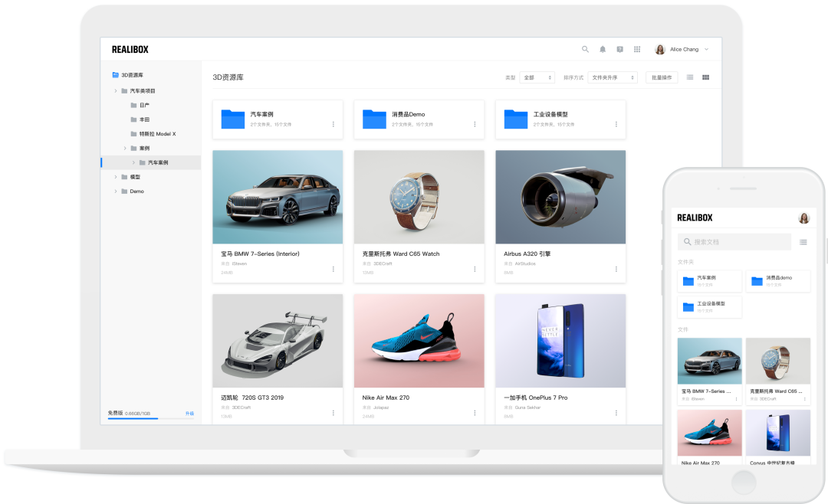
Task: Select the Demo folder label in sidebar
Action: [136, 191]
